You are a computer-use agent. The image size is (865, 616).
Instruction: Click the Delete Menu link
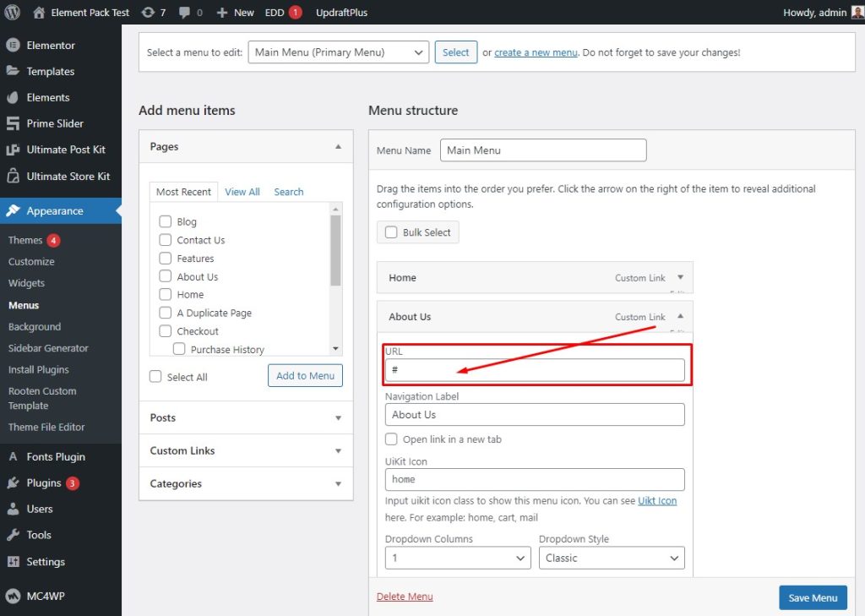405,597
